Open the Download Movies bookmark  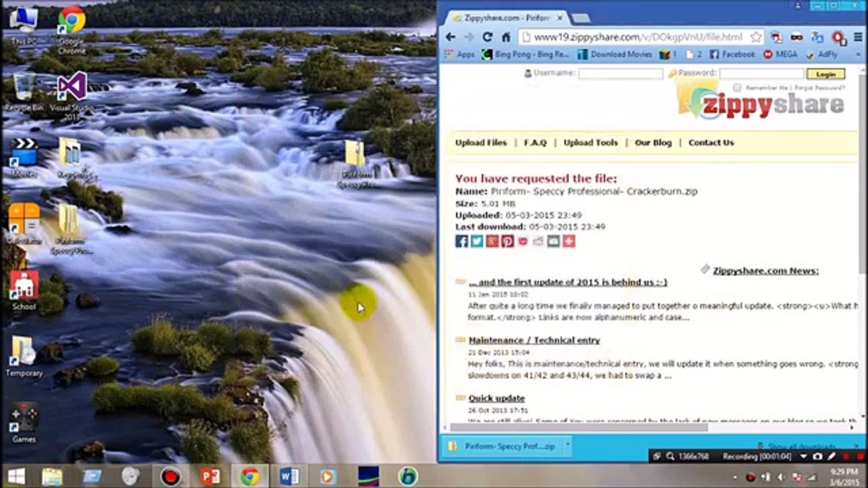614,54
